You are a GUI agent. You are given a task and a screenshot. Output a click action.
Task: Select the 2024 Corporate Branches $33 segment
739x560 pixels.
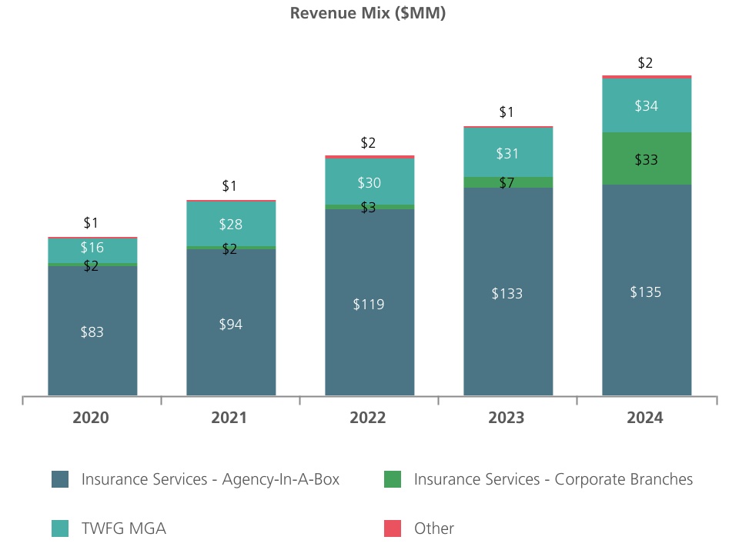(647, 159)
